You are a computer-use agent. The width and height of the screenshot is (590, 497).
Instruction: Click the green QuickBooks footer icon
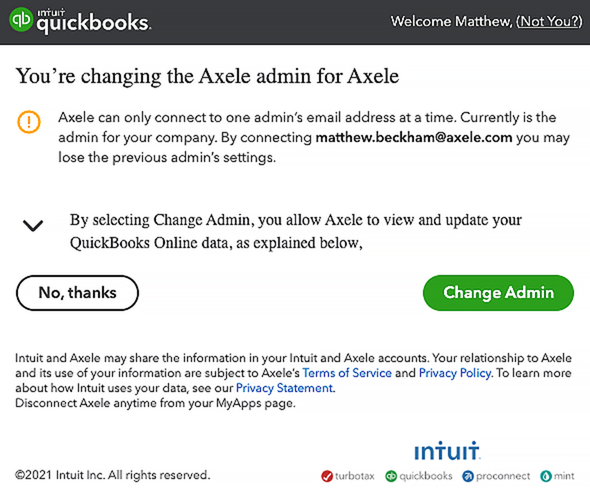pos(391,476)
